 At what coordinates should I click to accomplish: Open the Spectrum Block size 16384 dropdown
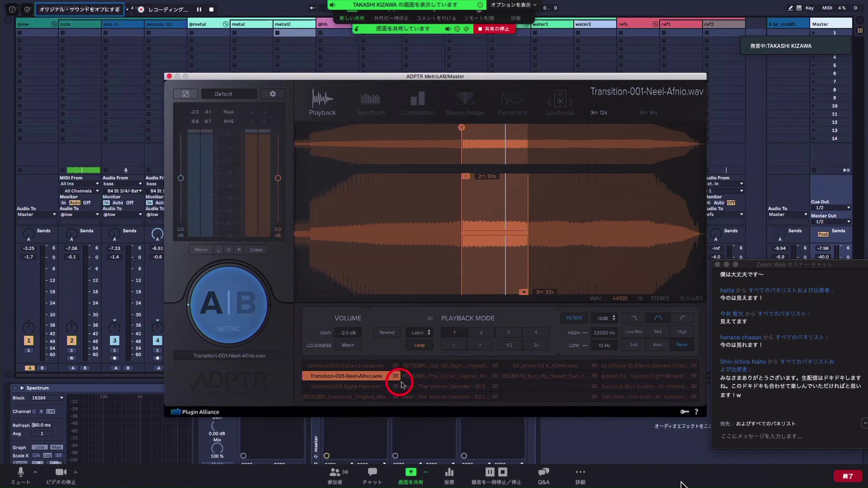(x=47, y=398)
